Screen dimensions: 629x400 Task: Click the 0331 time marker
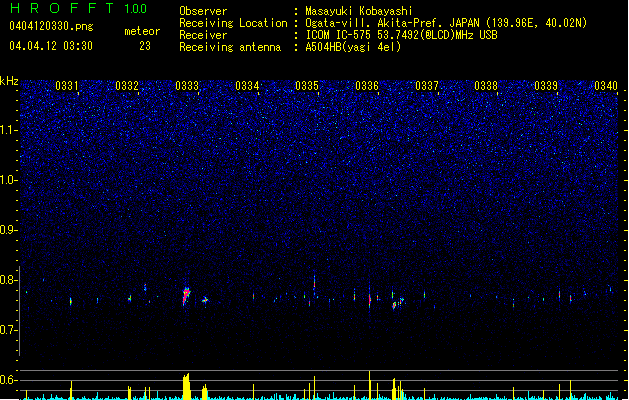click(x=67, y=85)
